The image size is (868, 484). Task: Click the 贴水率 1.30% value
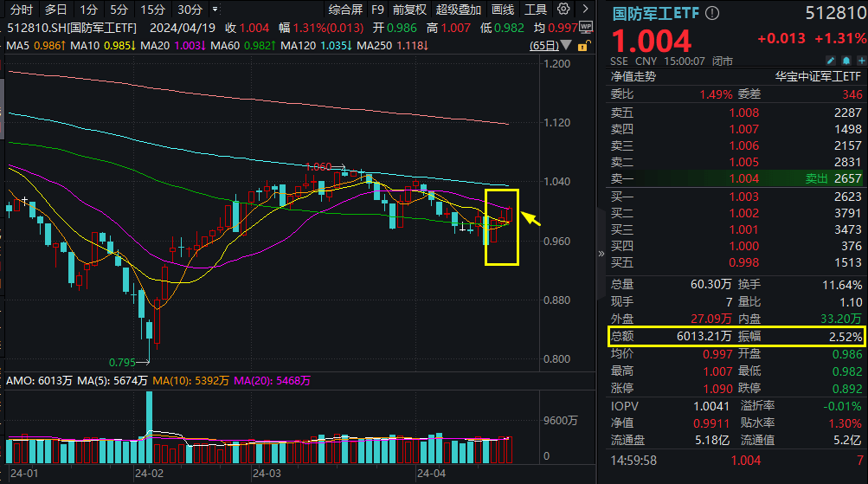tap(845, 423)
